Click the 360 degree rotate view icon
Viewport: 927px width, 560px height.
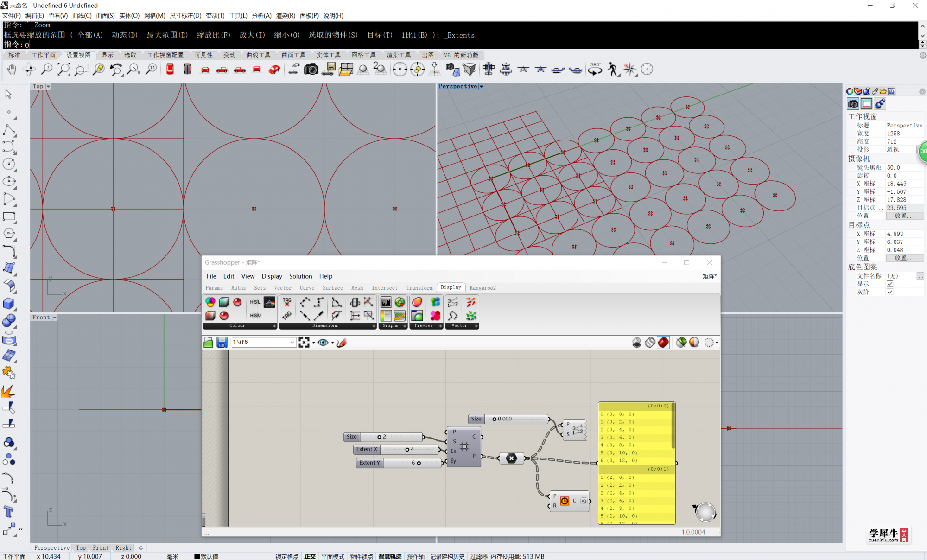[595, 70]
